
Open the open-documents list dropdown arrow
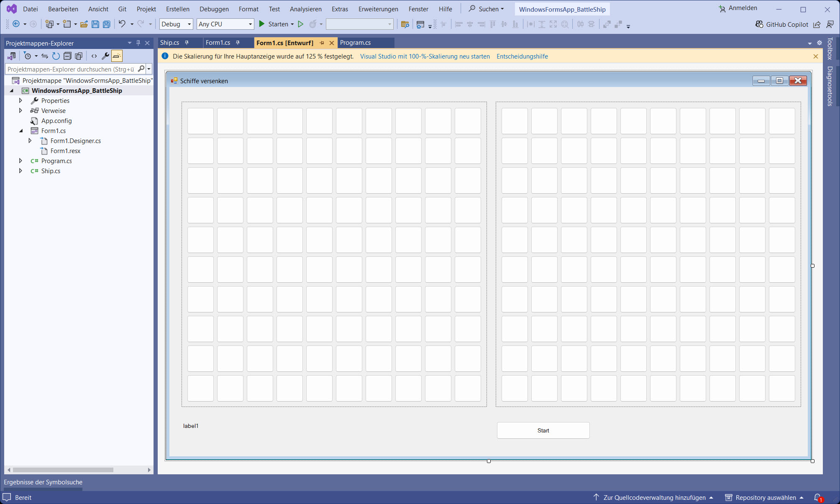810,43
